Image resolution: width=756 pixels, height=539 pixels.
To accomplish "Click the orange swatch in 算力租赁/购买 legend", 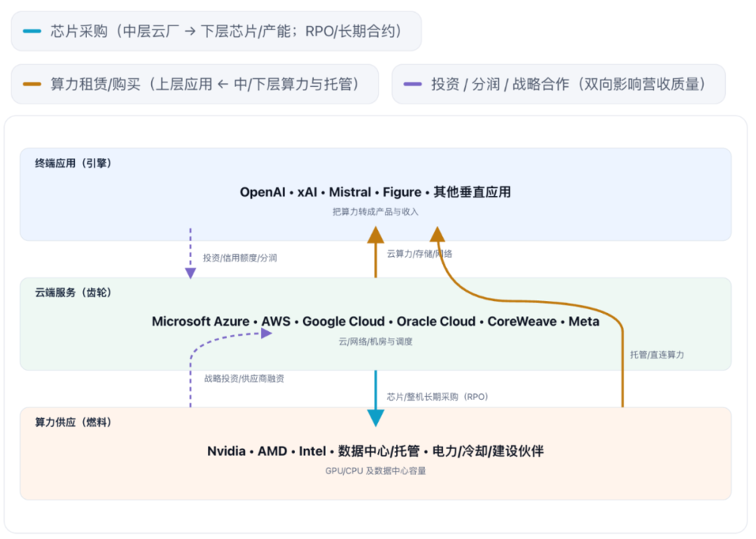I will tap(33, 84).
